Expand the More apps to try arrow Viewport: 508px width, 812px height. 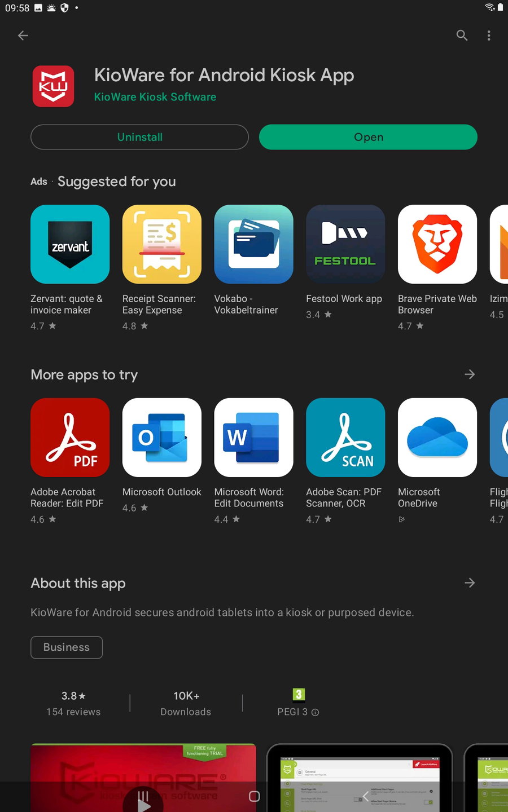(470, 374)
